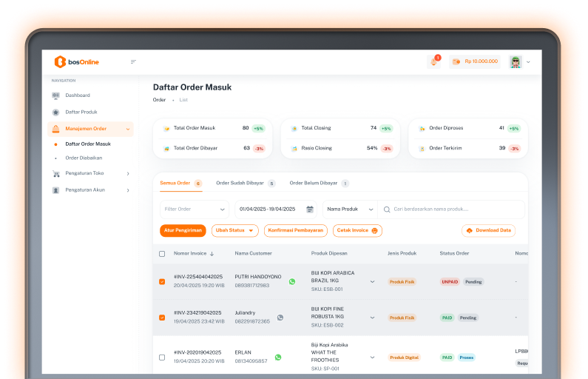Screen dimensions: 588x379
Task: Open the wallet balance Rp 10.000.000
Action: click(475, 61)
